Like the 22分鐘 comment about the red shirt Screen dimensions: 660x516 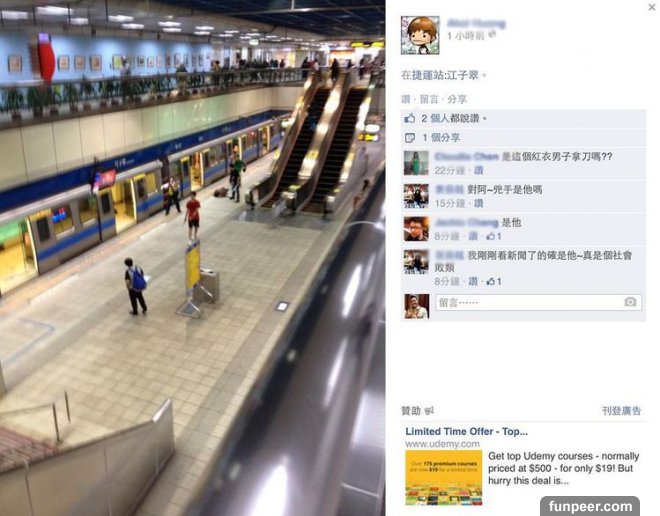pyautogui.click(x=479, y=170)
